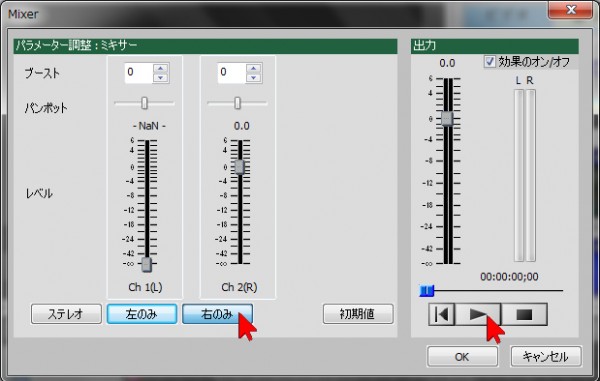
Task: Click the Ch 2(R) level fader handle
Action: [240, 167]
